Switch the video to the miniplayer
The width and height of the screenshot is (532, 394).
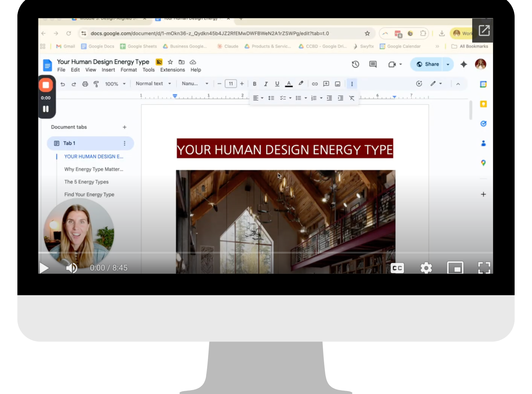point(455,268)
